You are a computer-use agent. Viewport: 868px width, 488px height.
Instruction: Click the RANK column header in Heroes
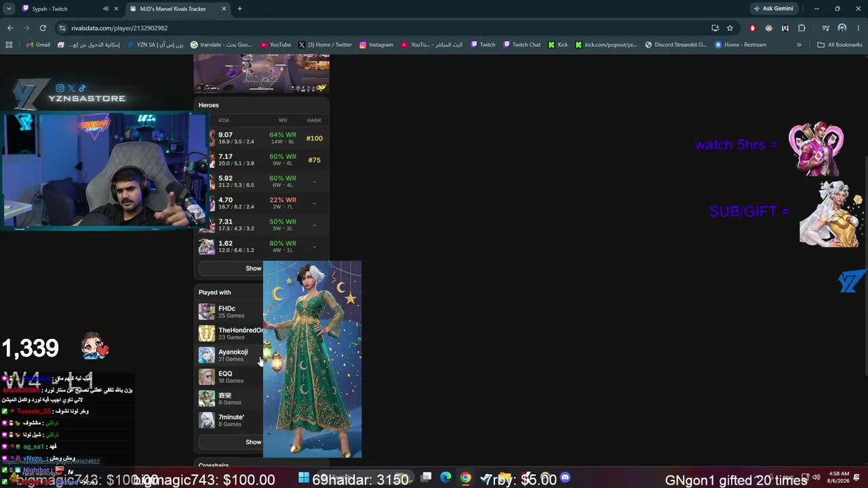click(x=314, y=121)
